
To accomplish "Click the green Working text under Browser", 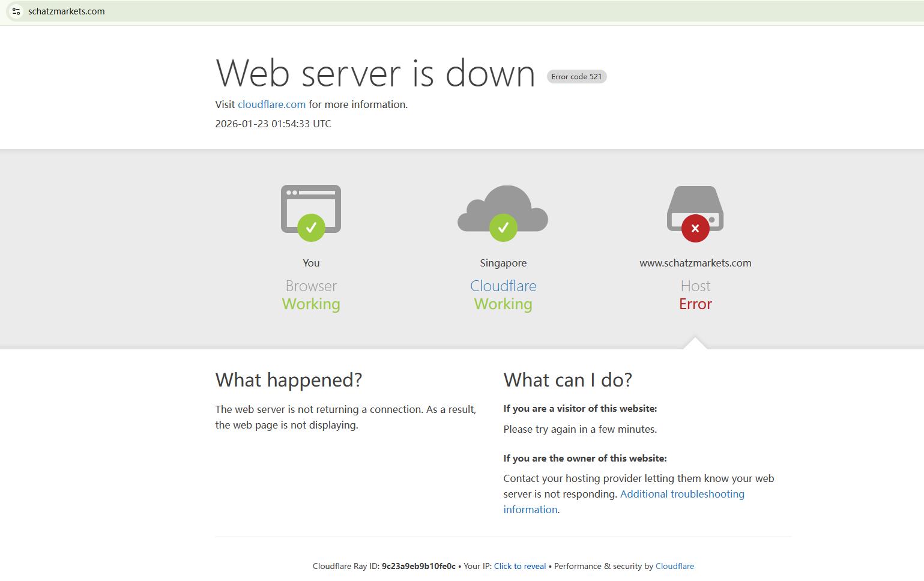I will click(311, 304).
